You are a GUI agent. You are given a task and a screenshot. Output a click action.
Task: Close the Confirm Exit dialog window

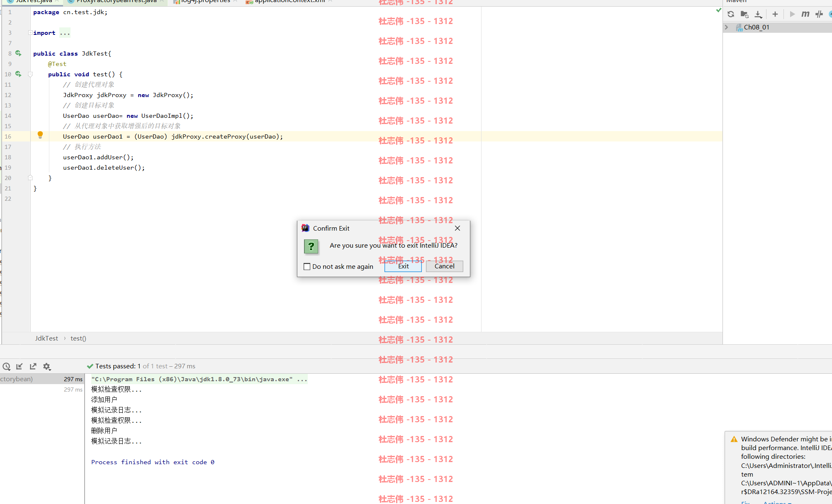[x=457, y=228]
